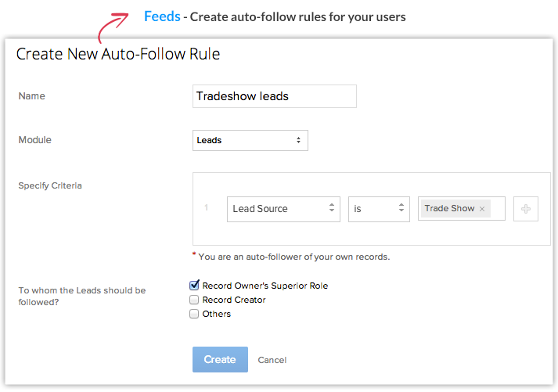
Task: Click criteria row number 1
Action: pos(207,208)
